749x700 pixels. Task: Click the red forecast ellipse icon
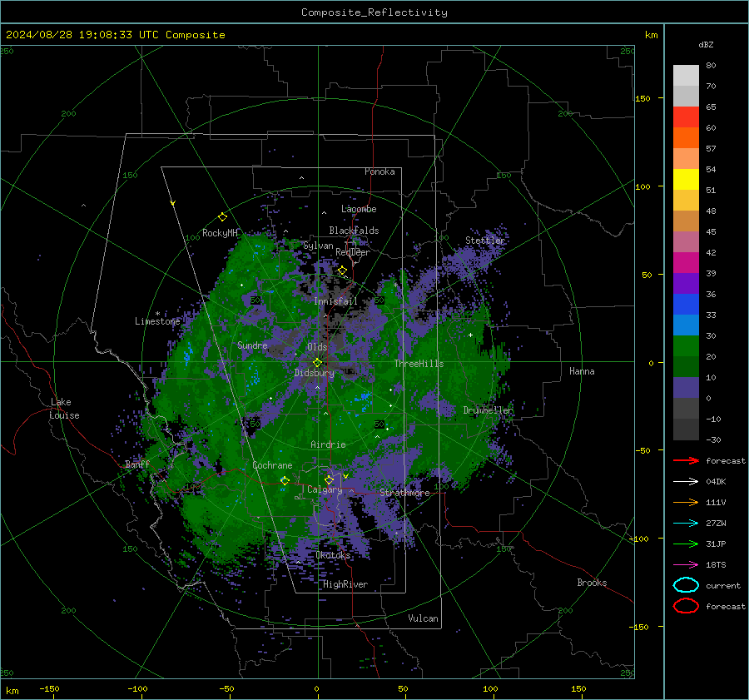point(686,606)
